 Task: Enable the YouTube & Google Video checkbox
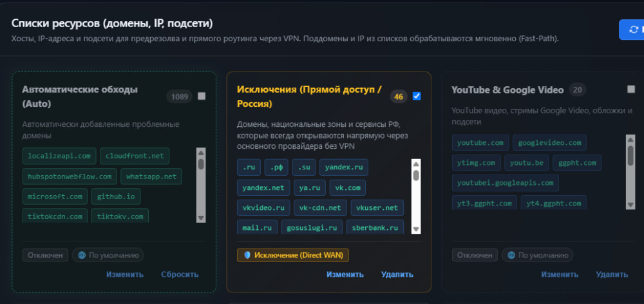click(x=631, y=89)
